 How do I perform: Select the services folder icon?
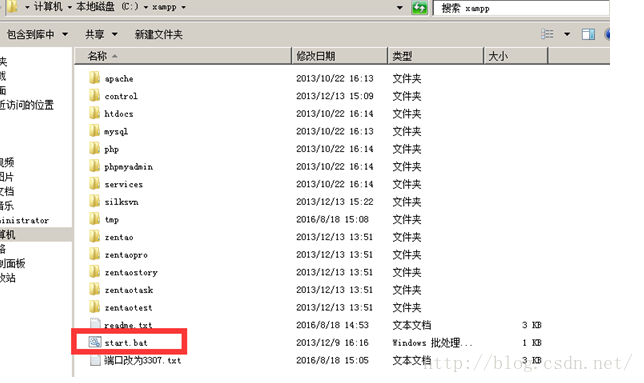pos(94,183)
